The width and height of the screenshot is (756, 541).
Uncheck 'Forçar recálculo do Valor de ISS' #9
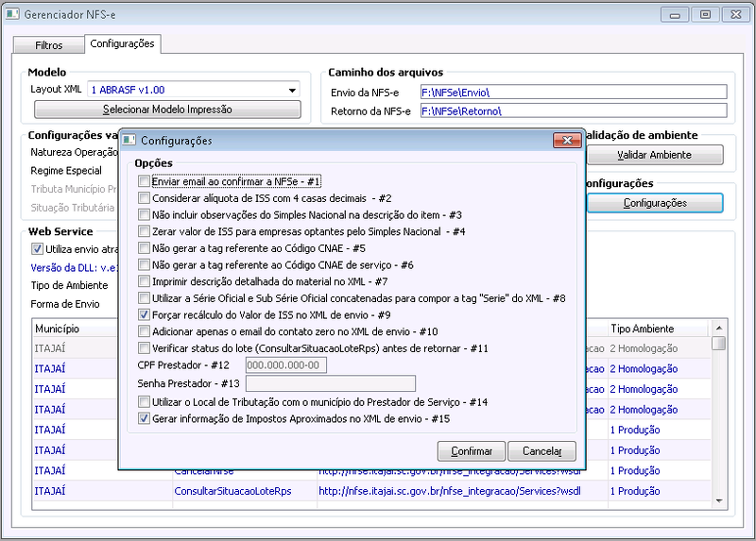(144, 314)
